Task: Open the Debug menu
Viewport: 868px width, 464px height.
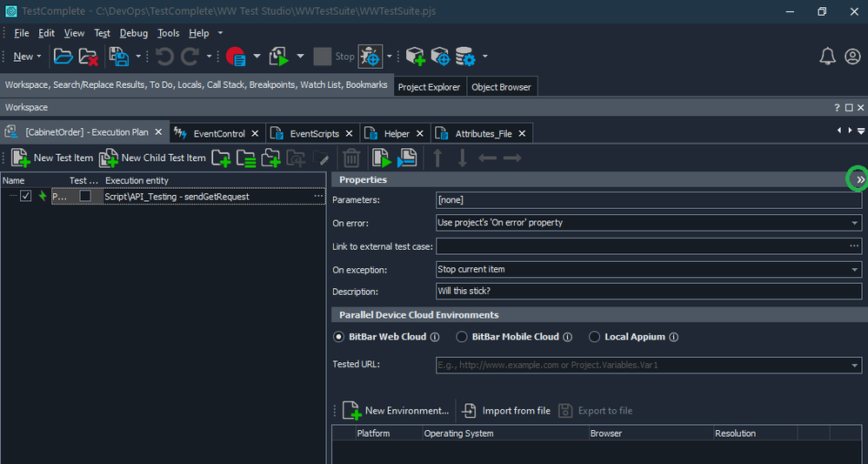Action: tap(134, 33)
